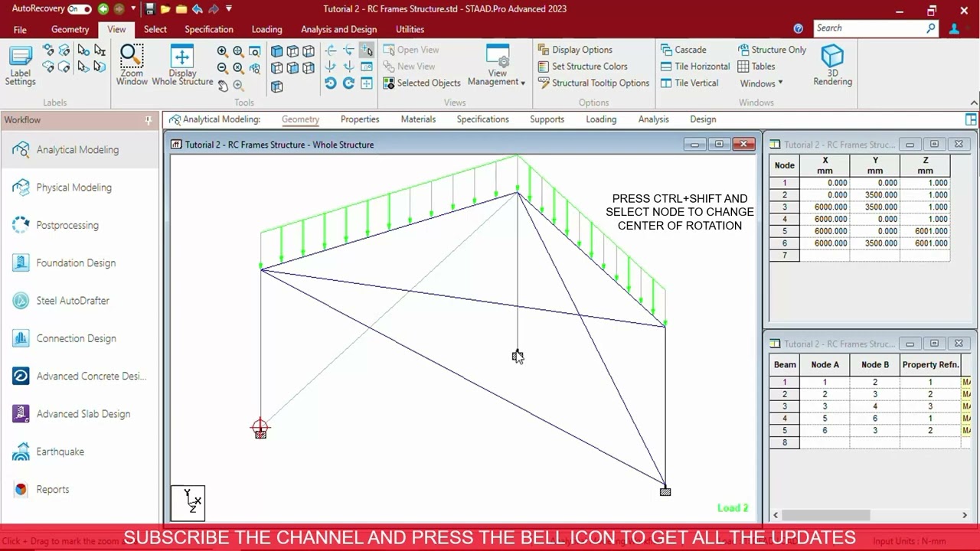Switch to the Utilities ribbon tab

coord(410,29)
